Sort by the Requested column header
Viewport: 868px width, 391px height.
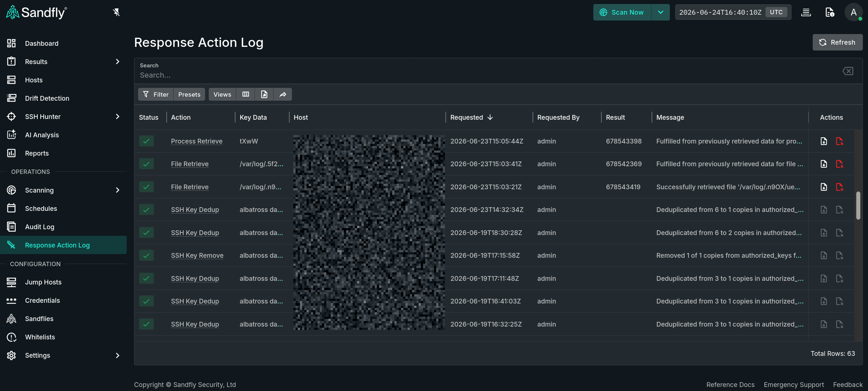point(471,118)
